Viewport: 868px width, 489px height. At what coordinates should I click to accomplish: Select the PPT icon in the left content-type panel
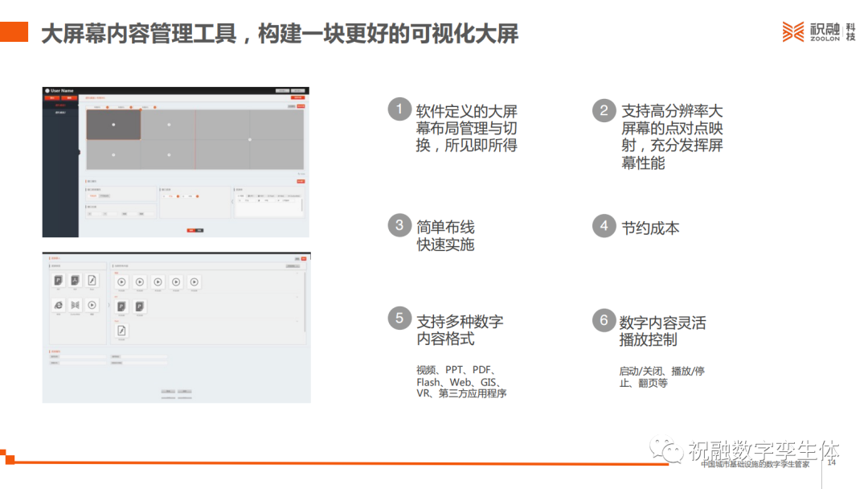click(x=58, y=281)
